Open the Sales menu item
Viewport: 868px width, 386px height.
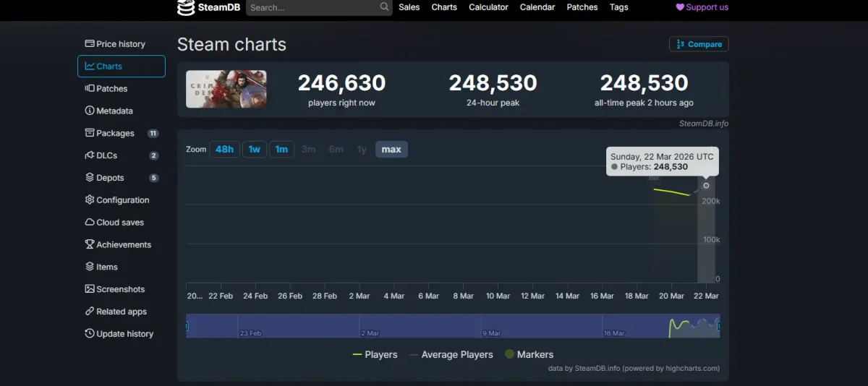(409, 7)
